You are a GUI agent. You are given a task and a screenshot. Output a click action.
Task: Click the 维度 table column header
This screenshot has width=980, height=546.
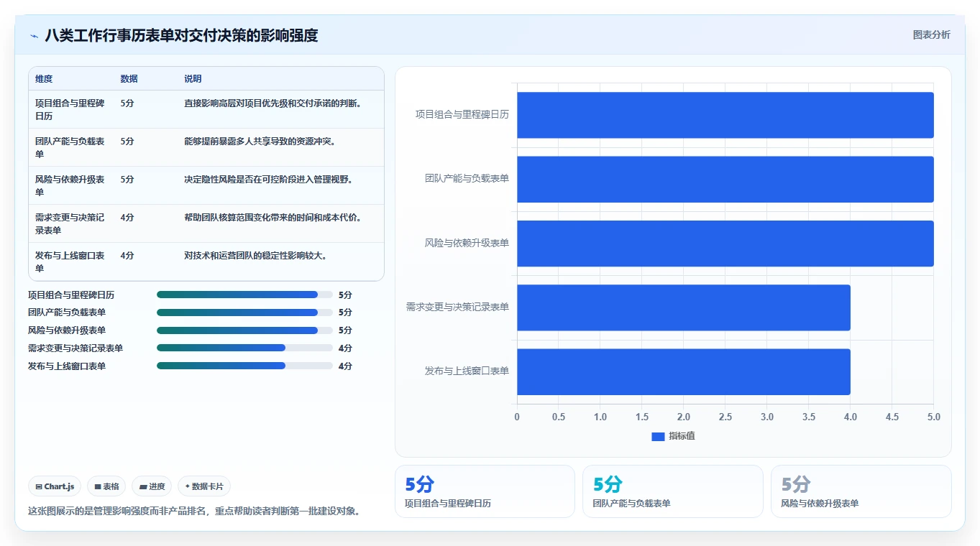pos(44,79)
